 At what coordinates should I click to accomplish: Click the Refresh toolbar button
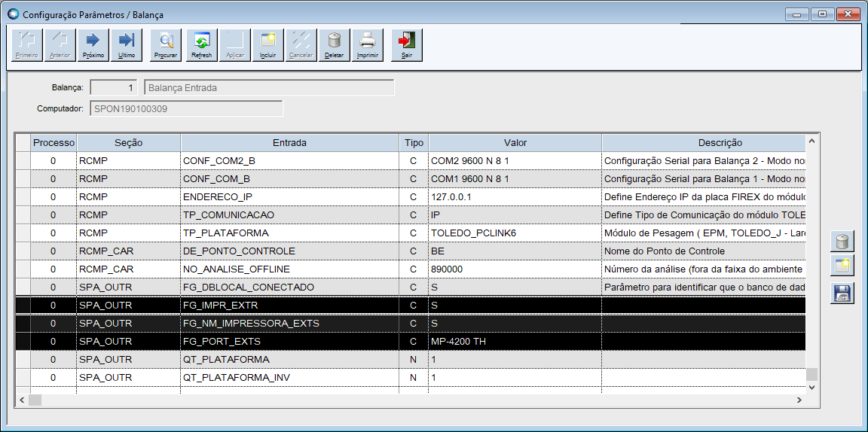pyautogui.click(x=201, y=45)
